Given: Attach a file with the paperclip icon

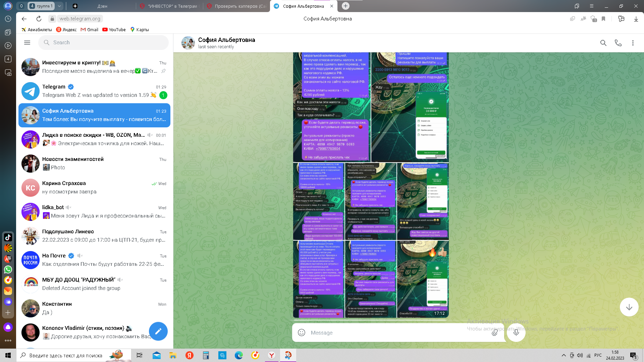Looking at the screenshot, I should click(495, 333).
